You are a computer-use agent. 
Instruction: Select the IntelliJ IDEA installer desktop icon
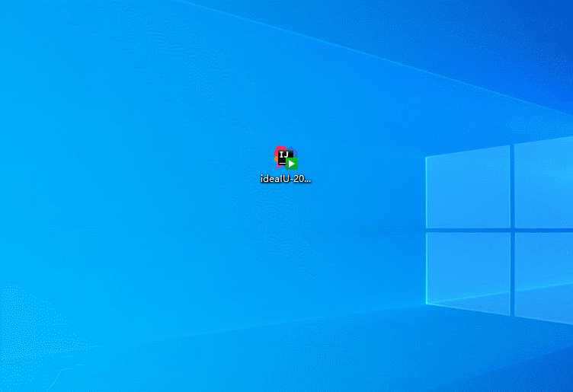coord(286,158)
